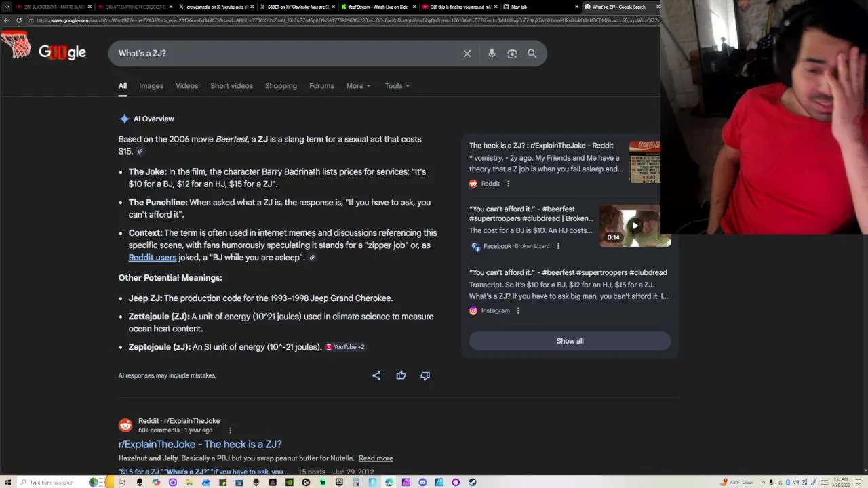868x488 pixels.
Task: Switch to the Videos tab
Action: (186, 86)
